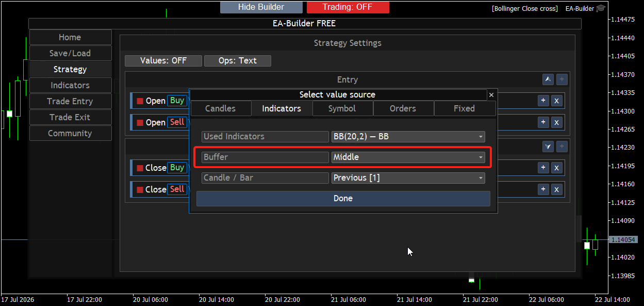
Task: Click the Select value source title bar
Action: click(x=338, y=95)
